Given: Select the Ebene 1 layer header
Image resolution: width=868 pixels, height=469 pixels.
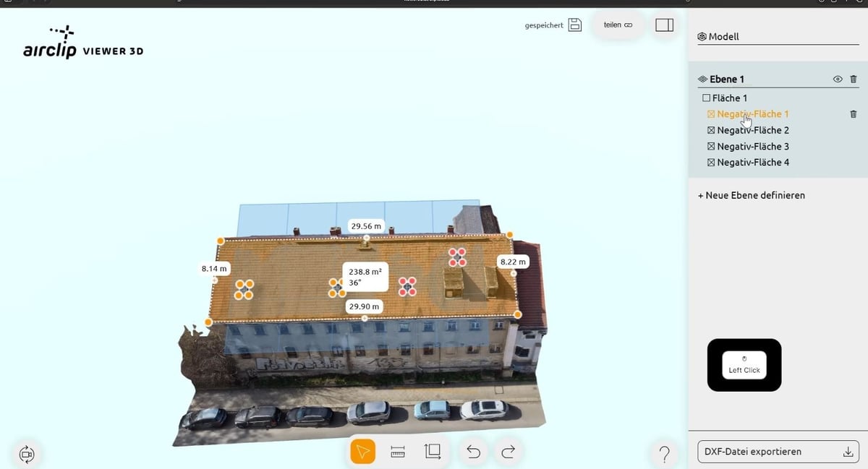Looking at the screenshot, I should coord(727,79).
